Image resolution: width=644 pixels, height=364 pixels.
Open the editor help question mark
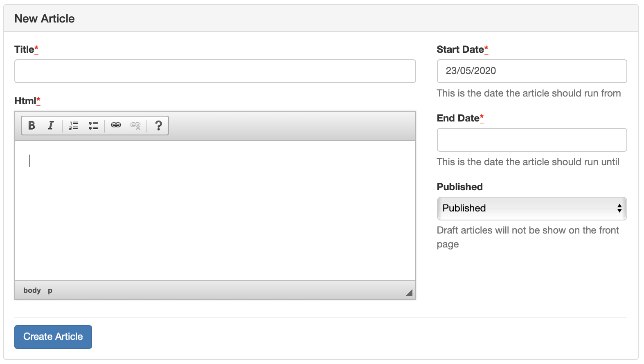(158, 126)
